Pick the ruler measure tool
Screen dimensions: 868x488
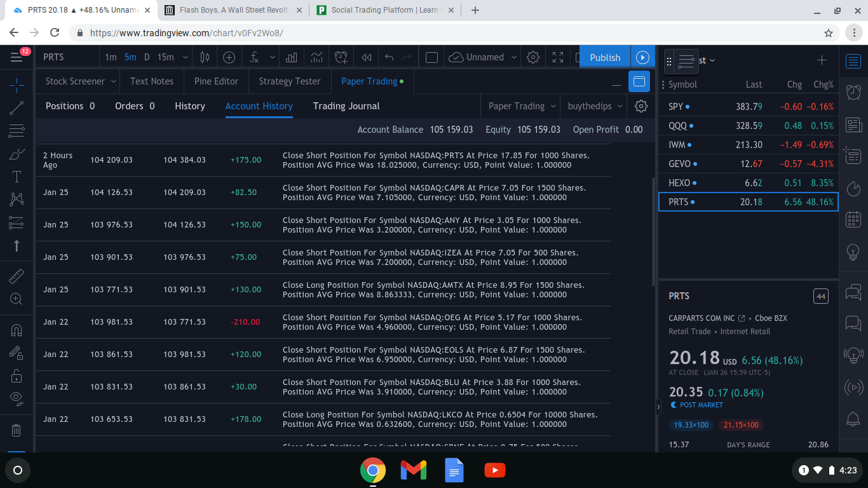pyautogui.click(x=17, y=276)
